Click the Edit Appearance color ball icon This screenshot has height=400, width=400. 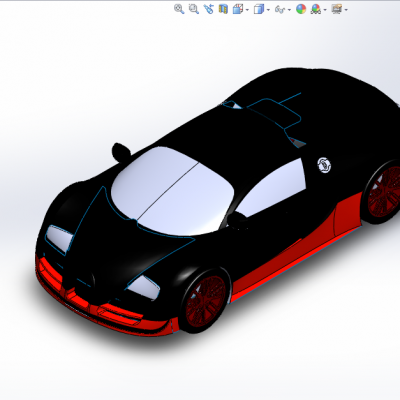tap(301, 9)
